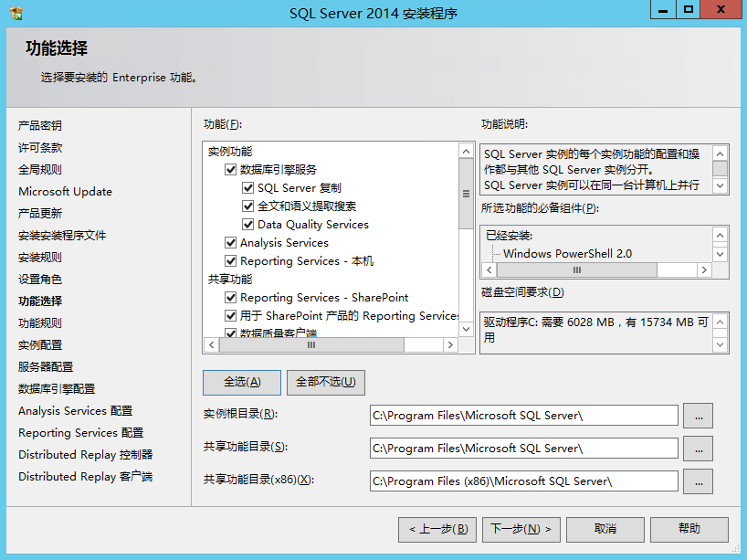747x560 pixels.
Task: Browse for 共享功能目录(S) with ... button
Action: [x=698, y=449]
